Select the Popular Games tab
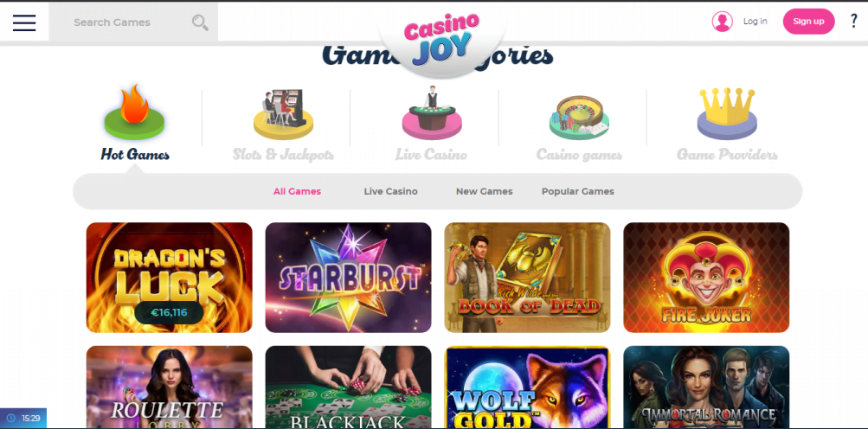This screenshot has width=868, height=429. coord(577,191)
